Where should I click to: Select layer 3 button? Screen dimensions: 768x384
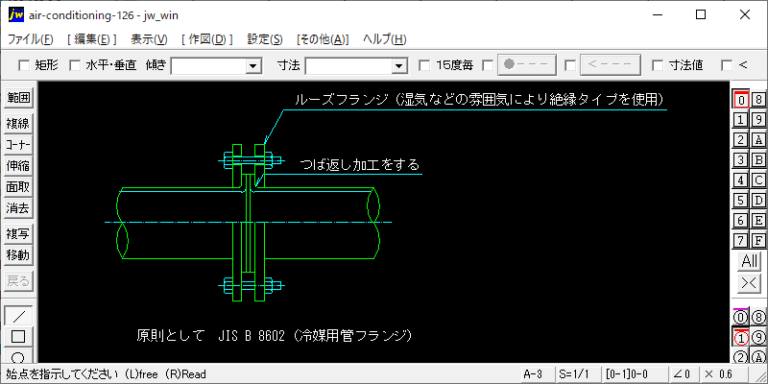741,160
